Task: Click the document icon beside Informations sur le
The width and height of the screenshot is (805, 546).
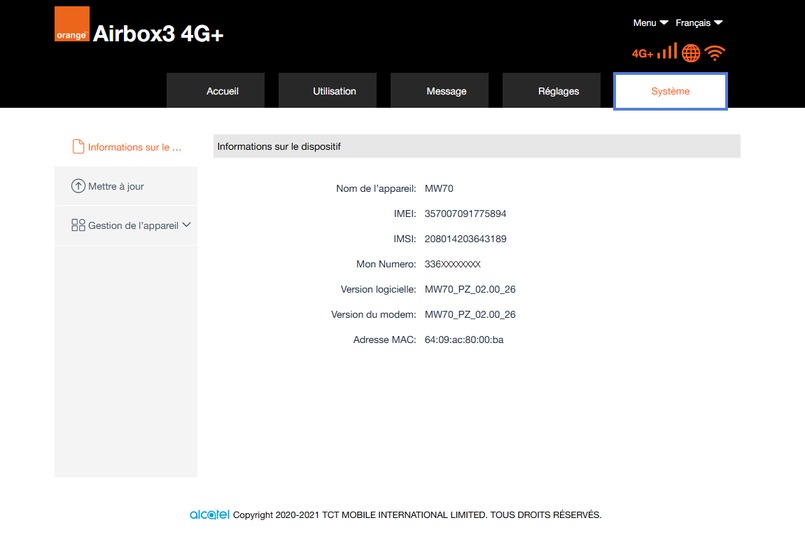Action: click(x=78, y=147)
